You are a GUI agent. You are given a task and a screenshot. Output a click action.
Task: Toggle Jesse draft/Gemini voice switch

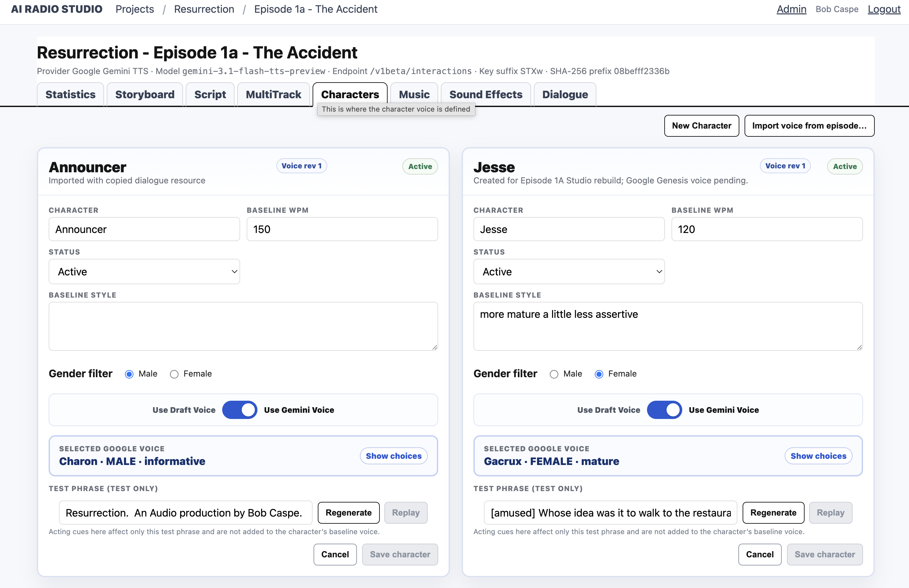coord(664,410)
